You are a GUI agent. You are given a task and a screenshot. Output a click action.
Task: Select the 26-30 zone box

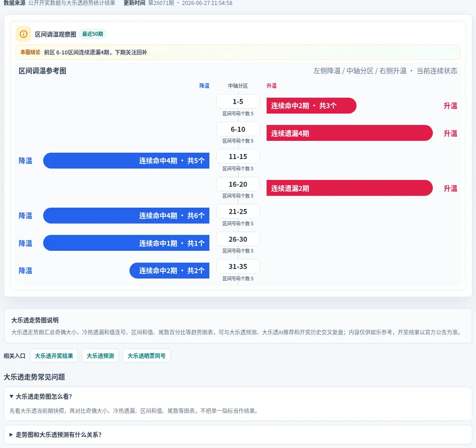[x=238, y=239]
